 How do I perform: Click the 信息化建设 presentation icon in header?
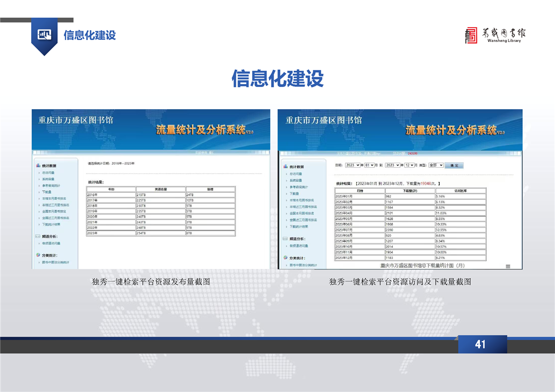click(x=44, y=35)
